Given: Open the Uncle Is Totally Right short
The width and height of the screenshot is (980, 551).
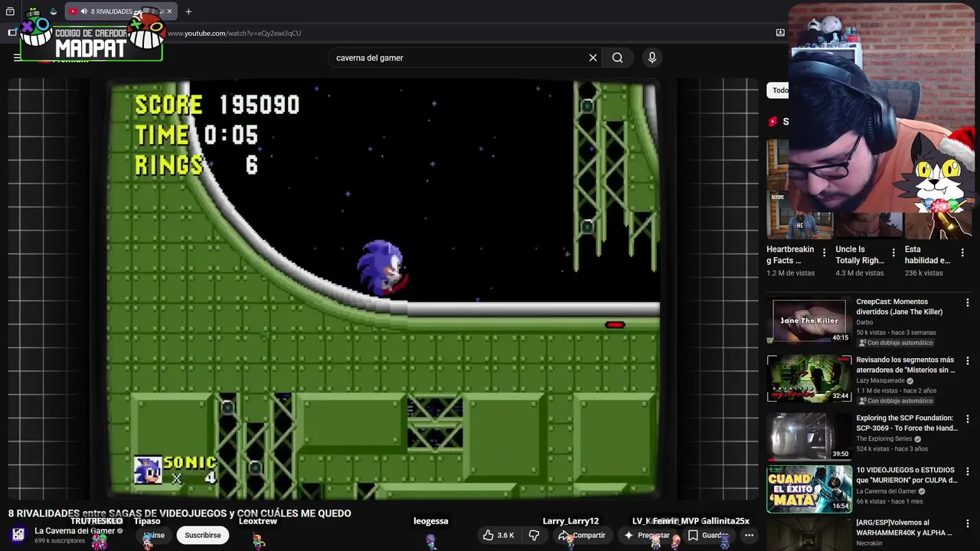Looking at the screenshot, I should pos(861,255).
